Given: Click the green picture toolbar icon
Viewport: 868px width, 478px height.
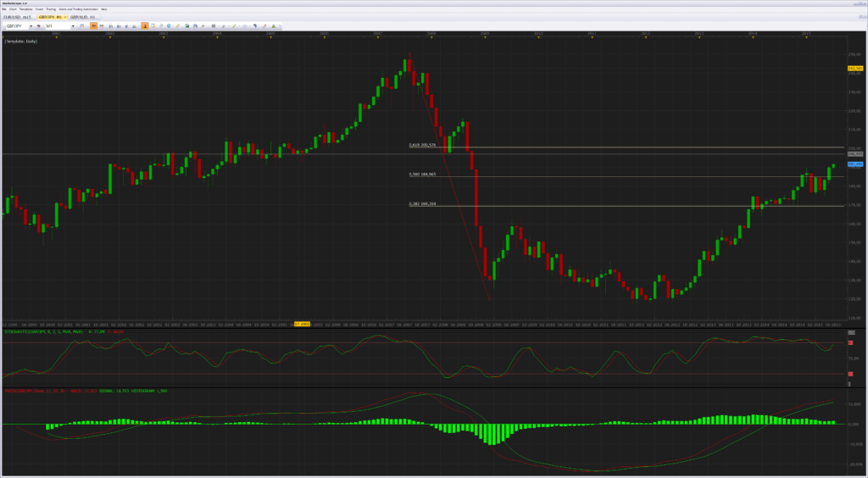Looking at the screenshot, I should (187, 26).
